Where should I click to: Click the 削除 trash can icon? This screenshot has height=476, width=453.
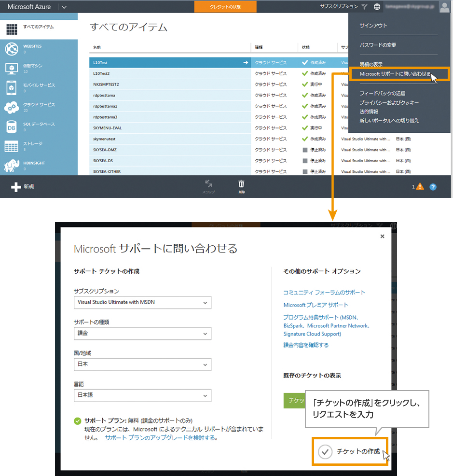[241, 183]
